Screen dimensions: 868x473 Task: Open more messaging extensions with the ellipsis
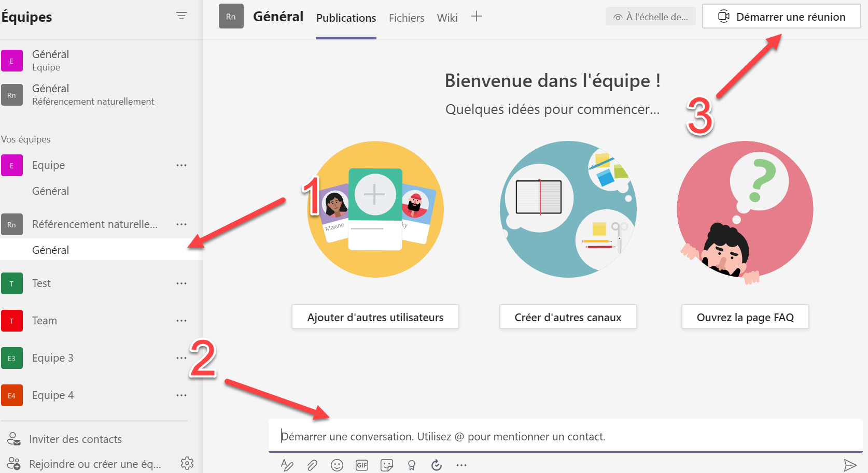tap(461, 465)
